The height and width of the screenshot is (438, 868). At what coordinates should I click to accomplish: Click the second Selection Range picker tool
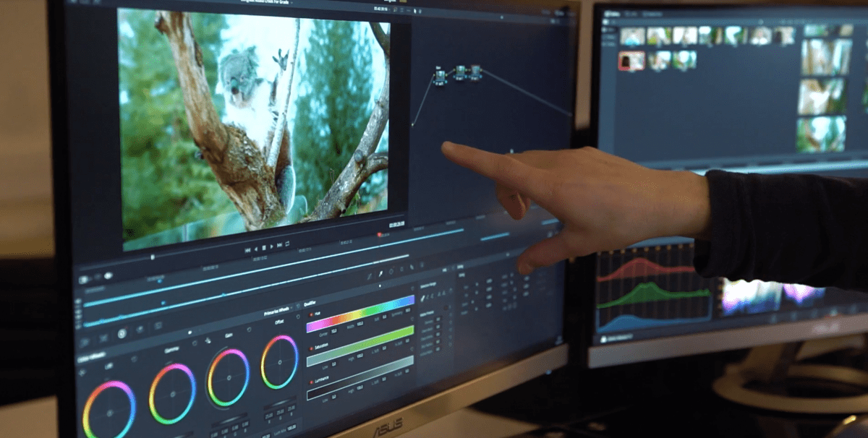pyautogui.click(x=427, y=297)
